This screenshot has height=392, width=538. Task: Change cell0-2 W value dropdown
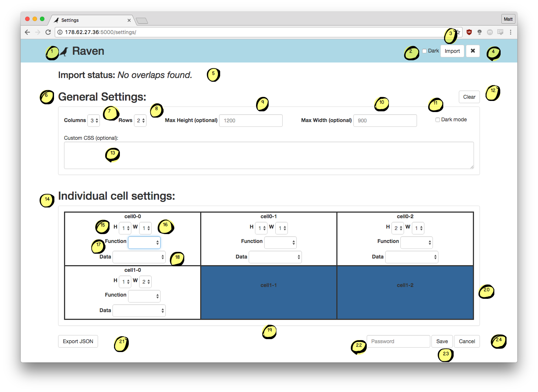[418, 228]
